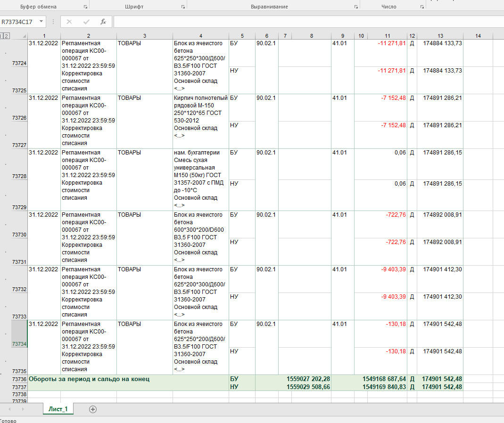Click the Select All corner triangle
Image resolution: width=504 pixels, height=423 pixels.
coord(24,36)
